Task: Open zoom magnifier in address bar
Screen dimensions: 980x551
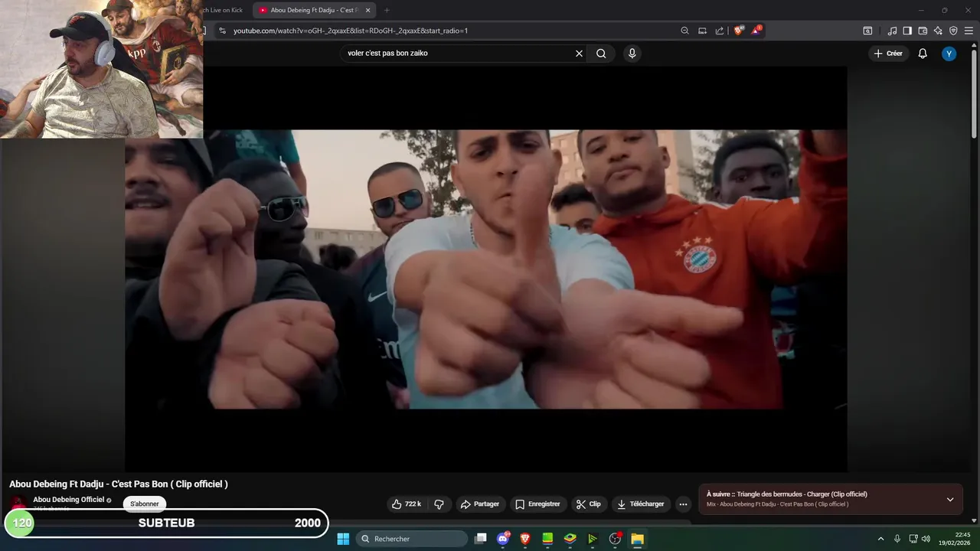Action: tap(685, 31)
